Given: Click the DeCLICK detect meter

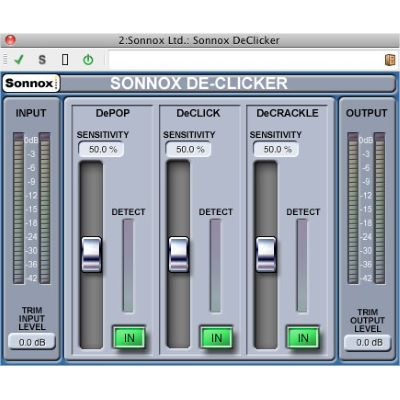Looking at the screenshot, I should coord(215,266).
